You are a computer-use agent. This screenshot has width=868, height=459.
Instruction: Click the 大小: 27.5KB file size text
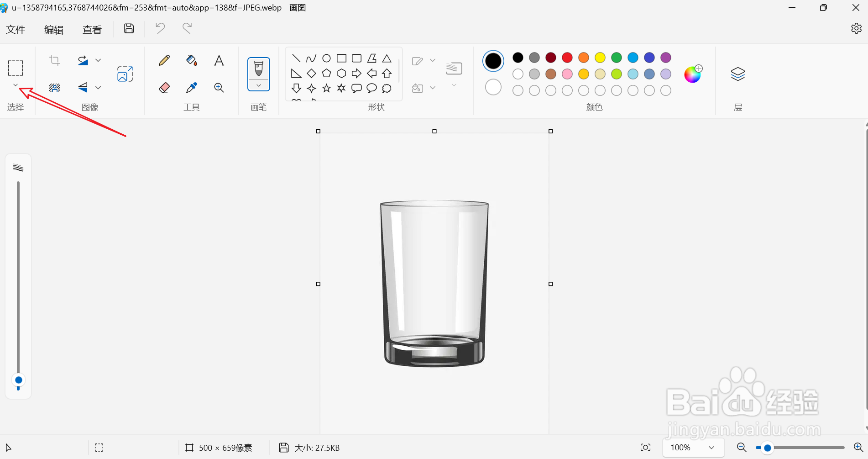pos(317,448)
